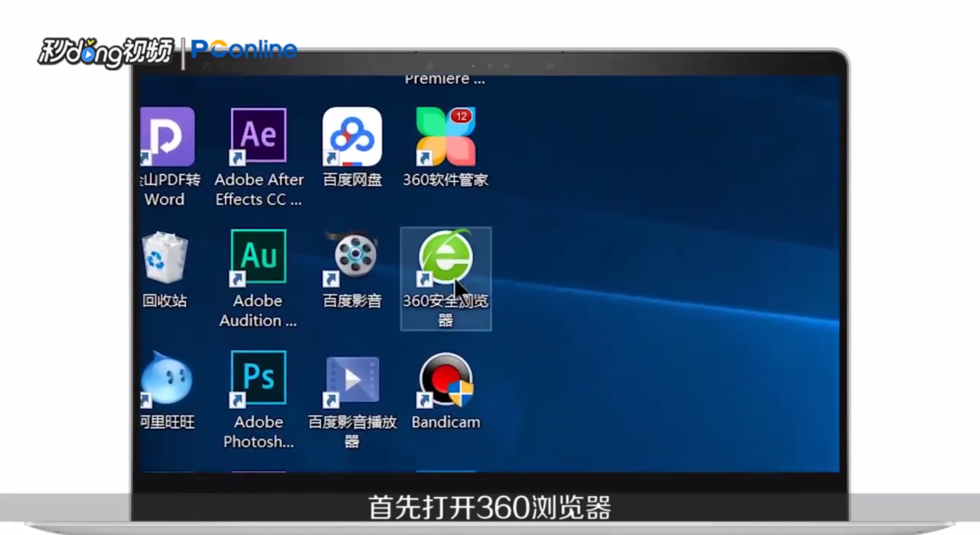
Task: Select the Adobe Photoshop shortcut icon
Action: 258,378
